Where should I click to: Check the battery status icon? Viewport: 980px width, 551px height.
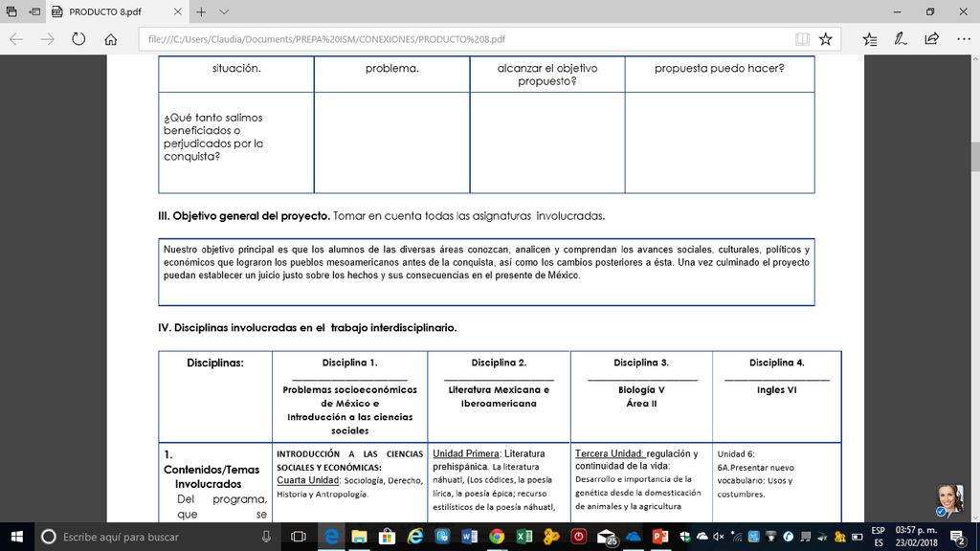pyautogui.click(x=857, y=537)
